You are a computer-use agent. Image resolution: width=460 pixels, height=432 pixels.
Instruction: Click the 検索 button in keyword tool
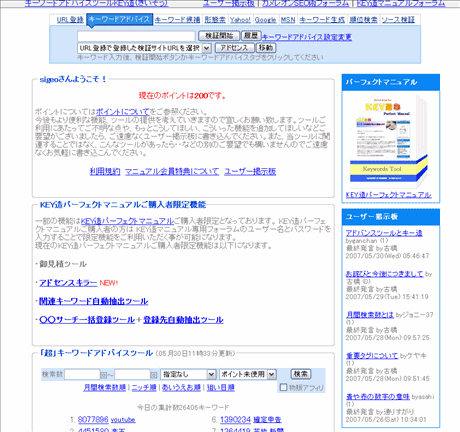click(301, 374)
